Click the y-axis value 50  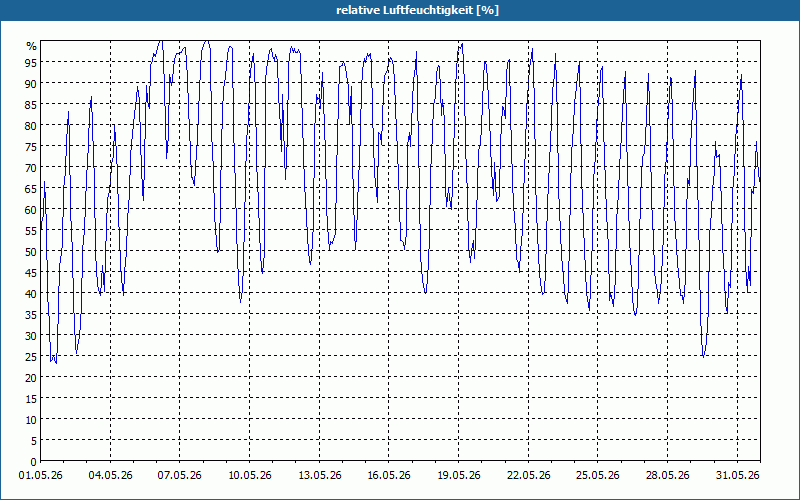[31, 252]
